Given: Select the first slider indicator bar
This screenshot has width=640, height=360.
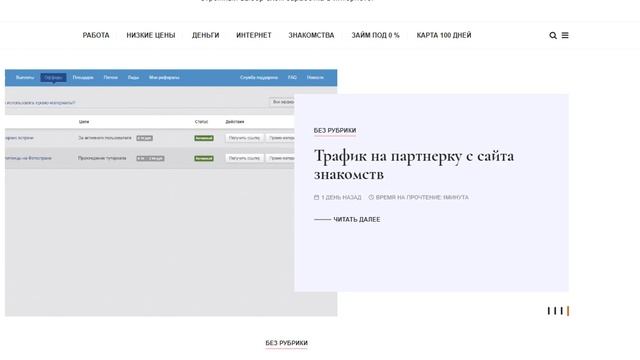Looking at the screenshot, I should pos(549,311).
